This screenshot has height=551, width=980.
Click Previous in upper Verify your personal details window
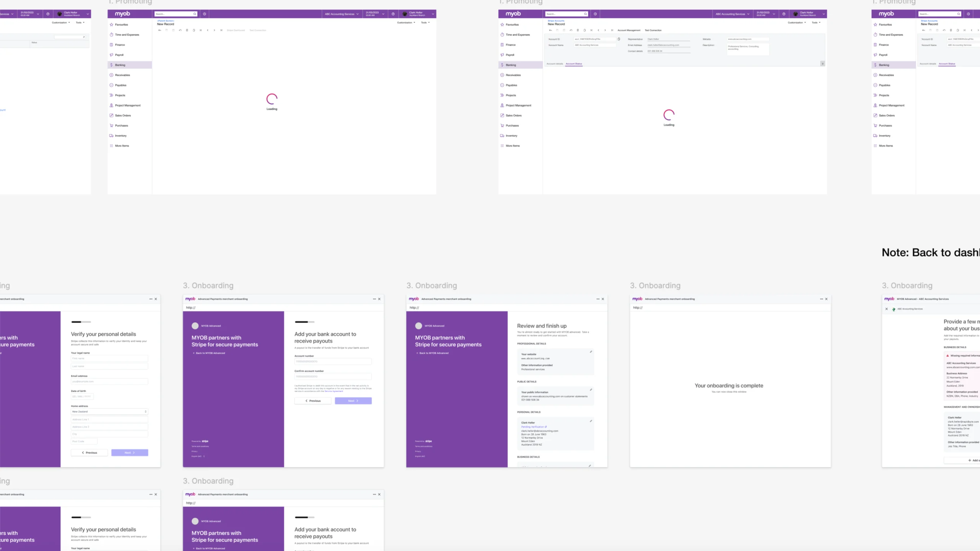[89, 453]
